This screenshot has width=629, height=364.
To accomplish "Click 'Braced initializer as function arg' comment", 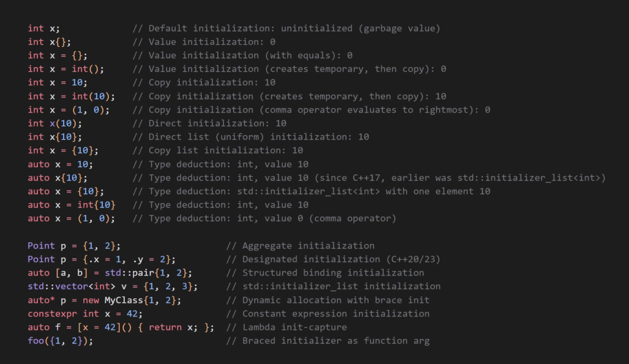I will click(336, 341).
